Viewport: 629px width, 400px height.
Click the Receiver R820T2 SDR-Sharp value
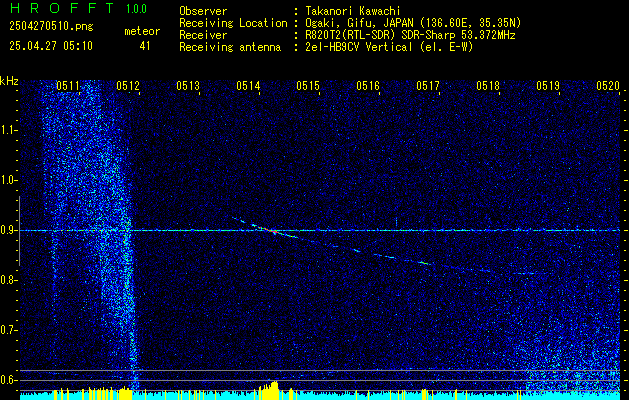(410, 35)
